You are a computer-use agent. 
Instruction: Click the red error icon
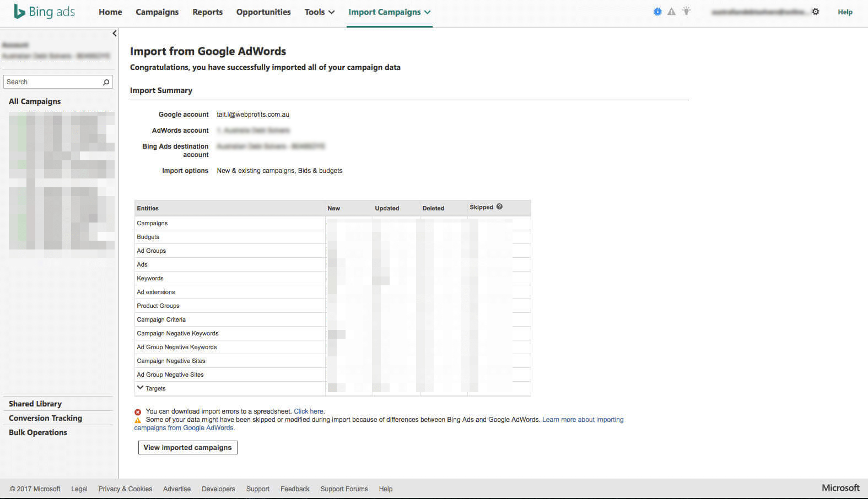point(138,412)
